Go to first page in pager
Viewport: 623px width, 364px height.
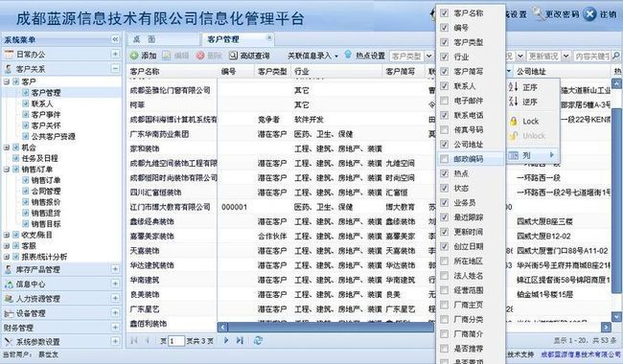134,341
